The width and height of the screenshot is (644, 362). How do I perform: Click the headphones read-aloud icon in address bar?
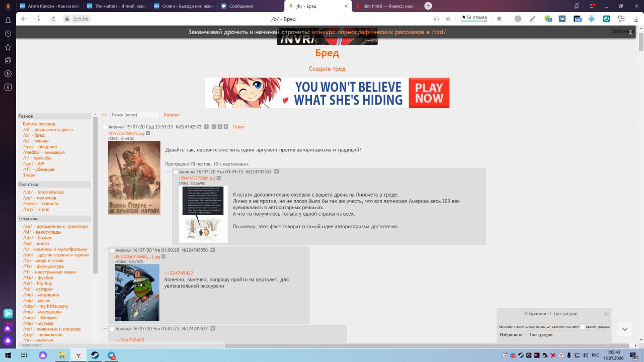pos(437,19)
